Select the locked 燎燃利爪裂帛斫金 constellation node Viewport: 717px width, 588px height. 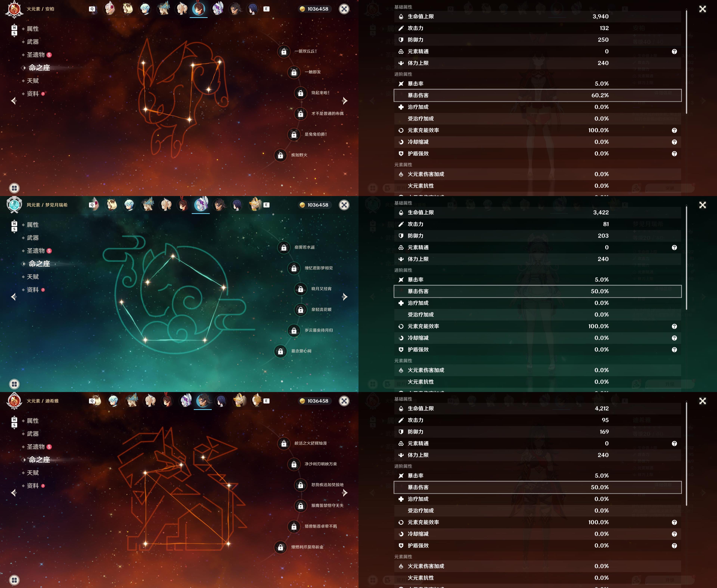coord(280,547)
